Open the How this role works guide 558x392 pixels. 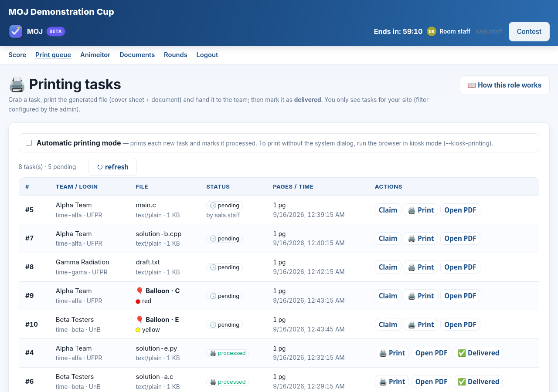[x=504, y=85]
